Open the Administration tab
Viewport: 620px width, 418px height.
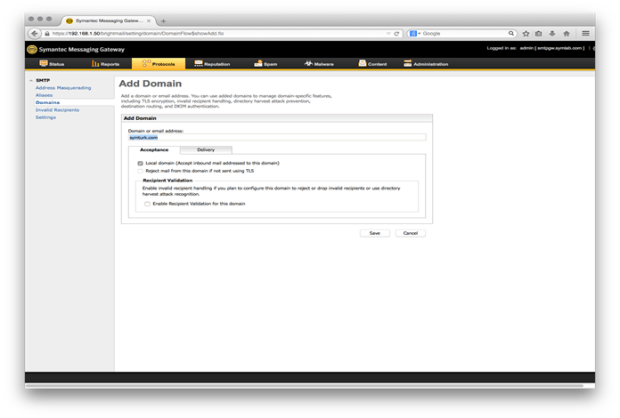click(x=427, y=64)
